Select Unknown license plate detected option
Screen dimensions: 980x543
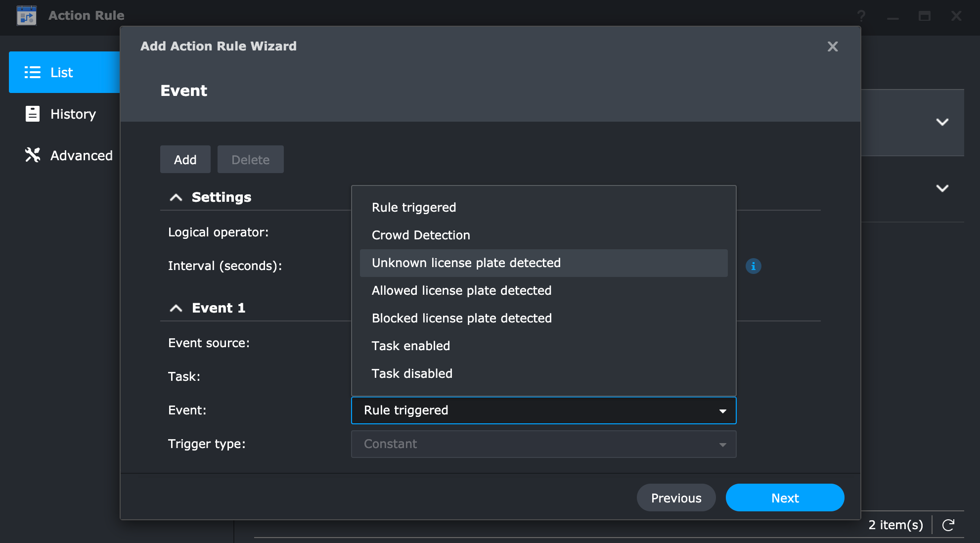click(466, 263)
